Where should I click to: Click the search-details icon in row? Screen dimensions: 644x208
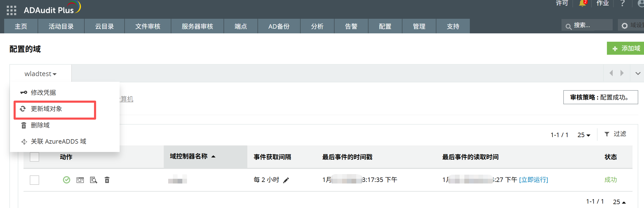tap(93, 180)
